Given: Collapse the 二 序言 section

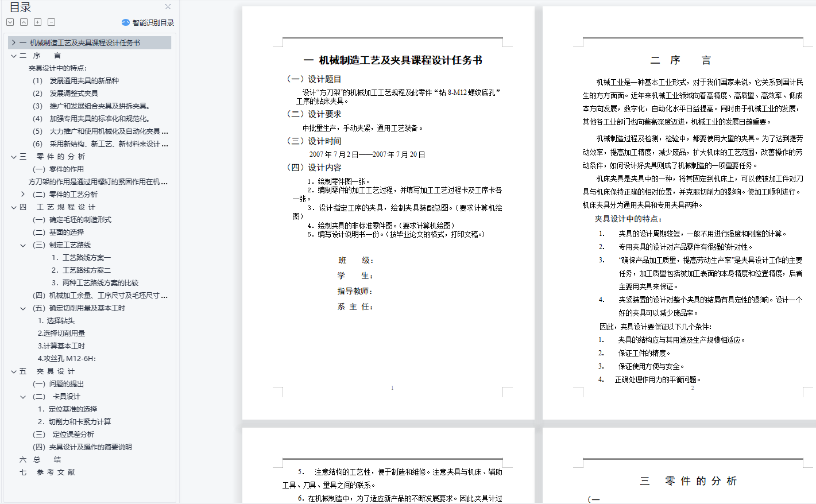Looking at the screenshot, I should pos(13,56).
